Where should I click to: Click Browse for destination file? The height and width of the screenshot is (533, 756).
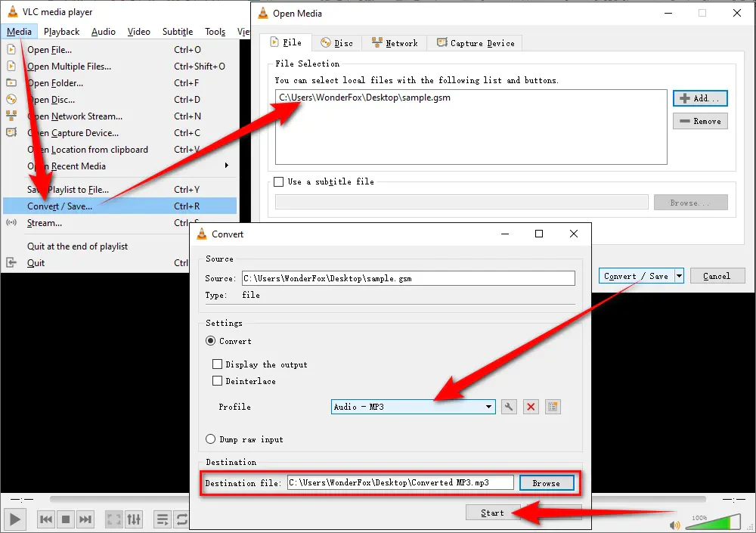coord(547,483)
